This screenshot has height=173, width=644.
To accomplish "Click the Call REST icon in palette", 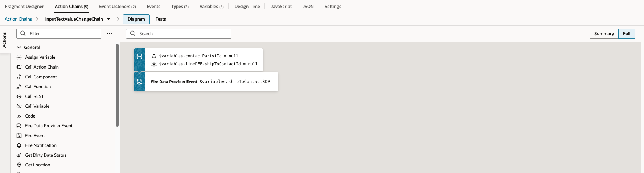I will pos(19,96).
